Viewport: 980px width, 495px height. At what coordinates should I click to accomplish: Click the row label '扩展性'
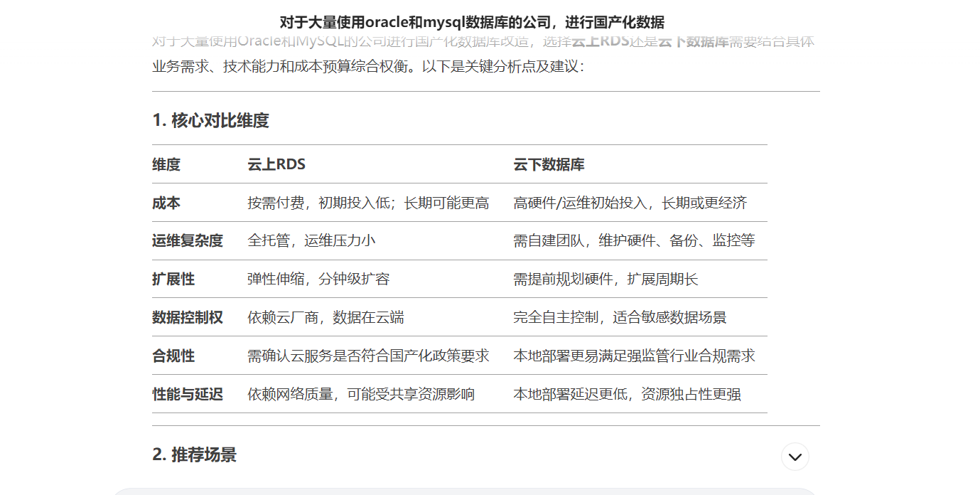[x=173, y=279]
